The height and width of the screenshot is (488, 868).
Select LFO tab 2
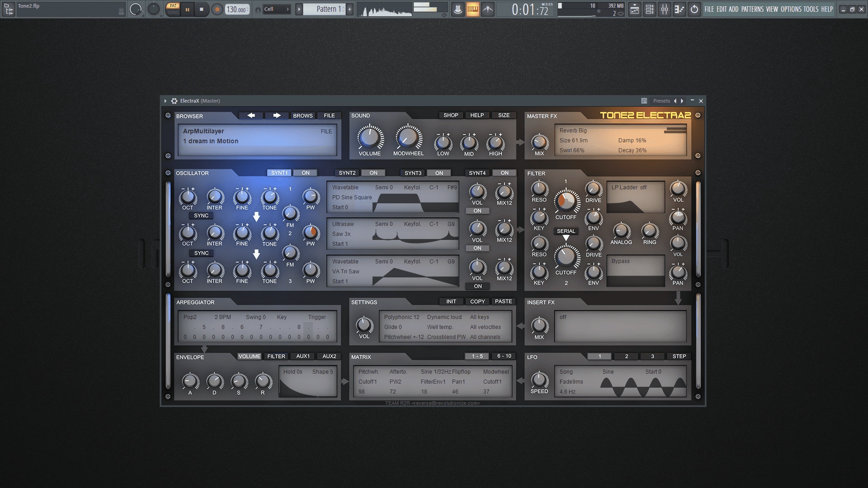tap(626, 357)
